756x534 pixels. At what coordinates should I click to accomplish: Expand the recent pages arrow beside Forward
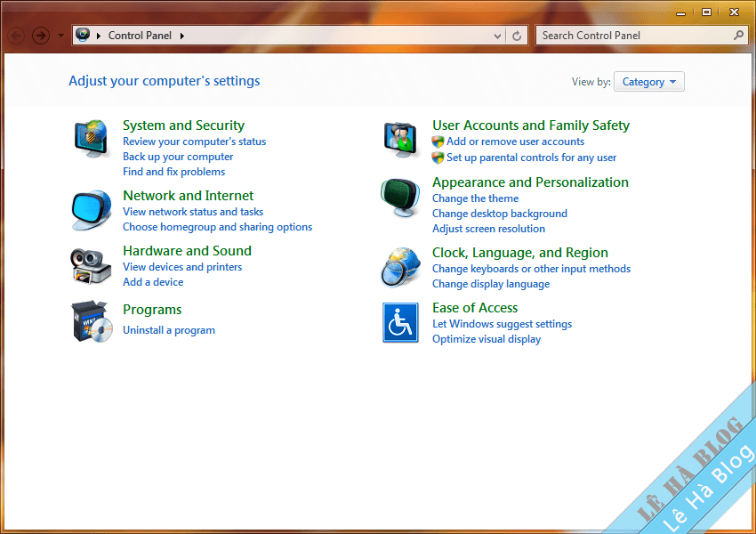click(60, 36)
